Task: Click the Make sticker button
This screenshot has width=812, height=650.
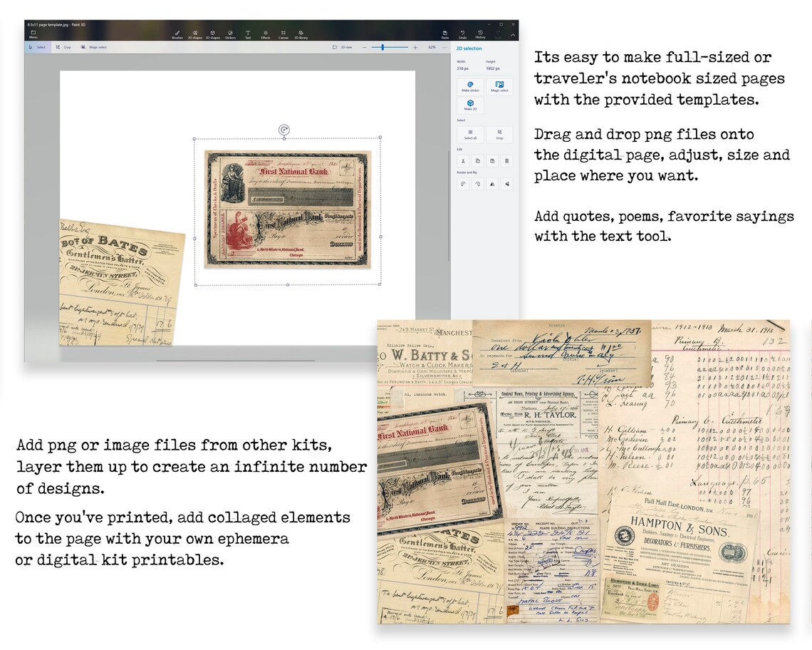Action: pyautogui.click(x=470, y=86)
